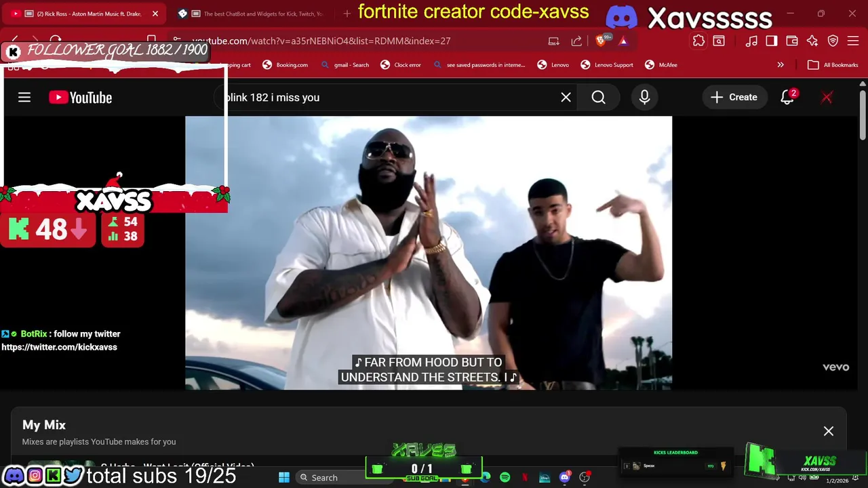Open the browser extensions puzzle icon

click(698, 41)
